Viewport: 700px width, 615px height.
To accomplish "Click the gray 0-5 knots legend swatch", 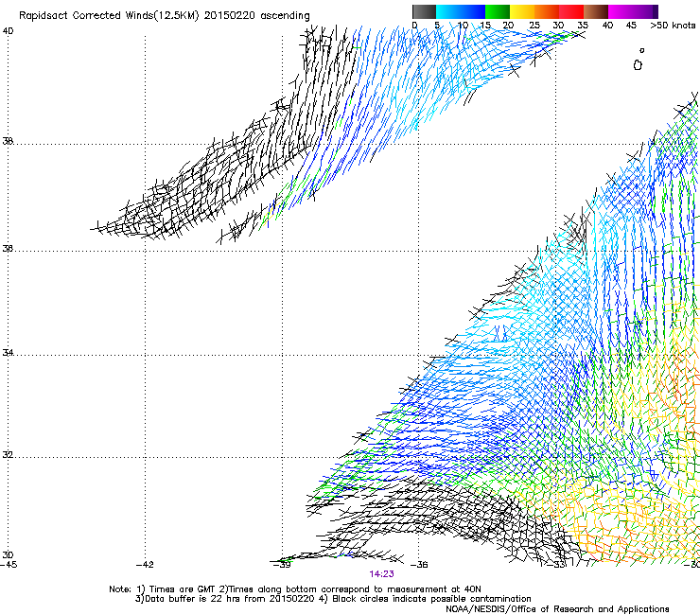I will click(424, 11).
